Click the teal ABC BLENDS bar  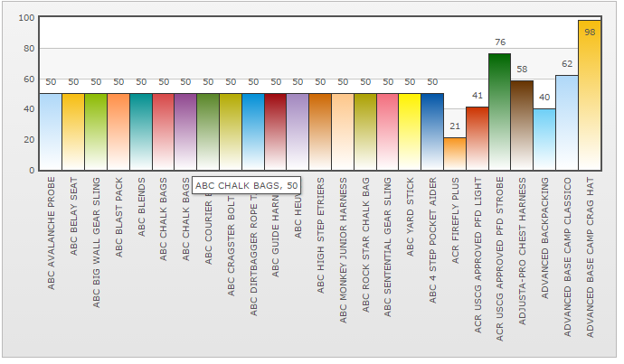[x=141, y=132]
